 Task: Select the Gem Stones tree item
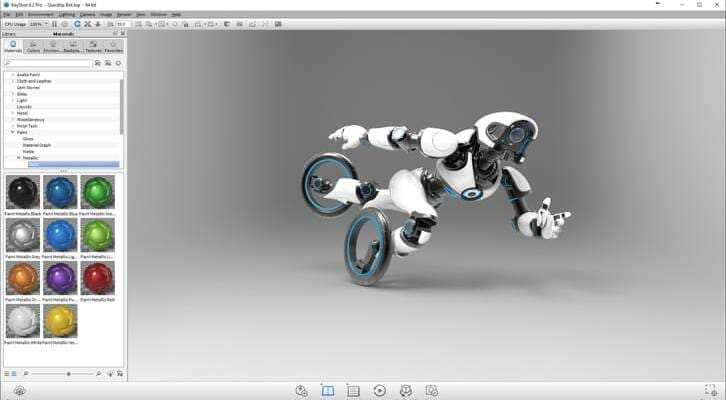28,88
